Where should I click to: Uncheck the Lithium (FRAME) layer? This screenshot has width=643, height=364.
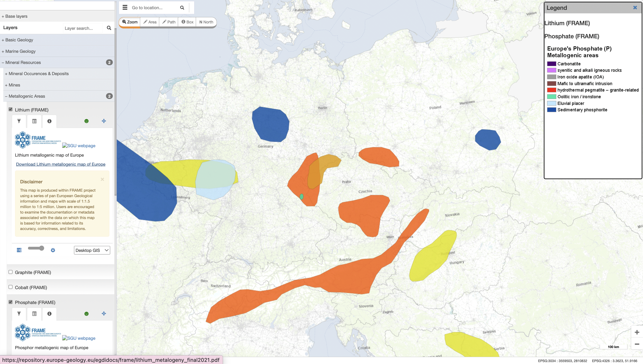coord(11,109)
